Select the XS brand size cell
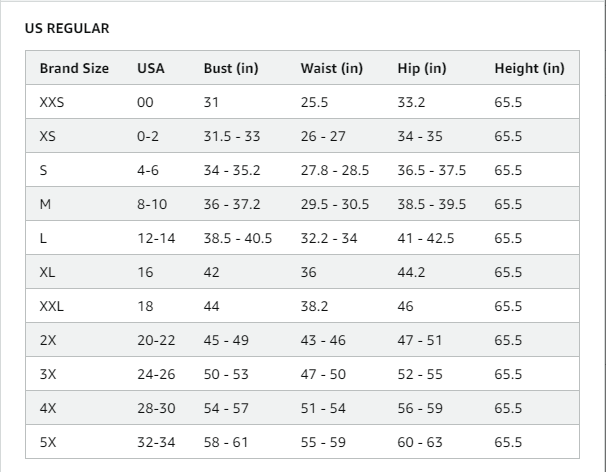 48,137
